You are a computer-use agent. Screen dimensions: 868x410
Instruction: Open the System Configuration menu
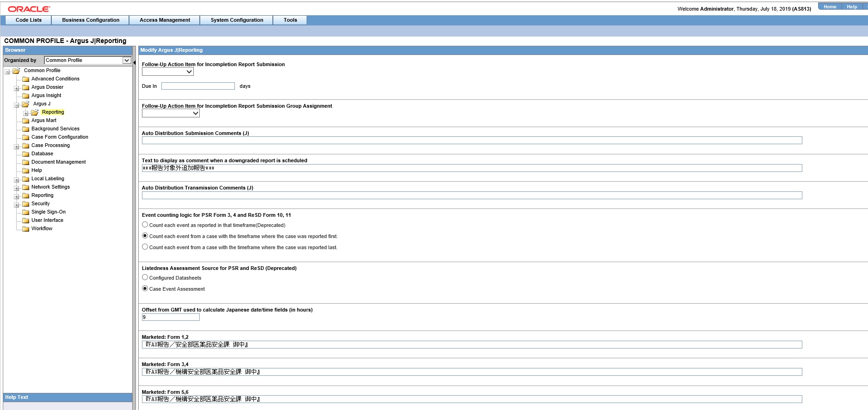pyautogui.click(x=237, y=20)
